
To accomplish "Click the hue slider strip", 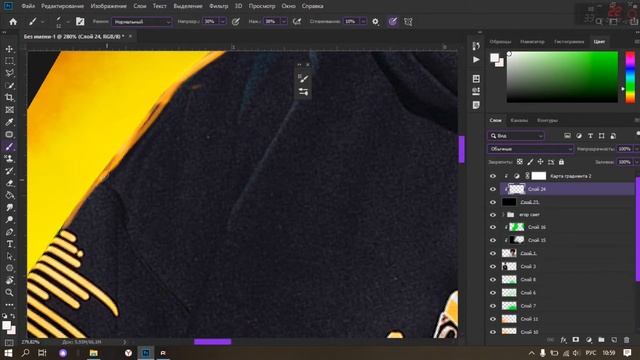I will 630,77.
